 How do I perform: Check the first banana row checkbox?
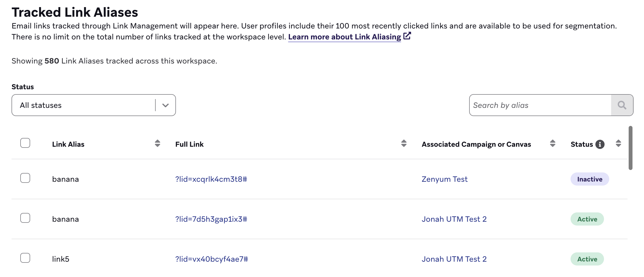click(x=25, y=178)
